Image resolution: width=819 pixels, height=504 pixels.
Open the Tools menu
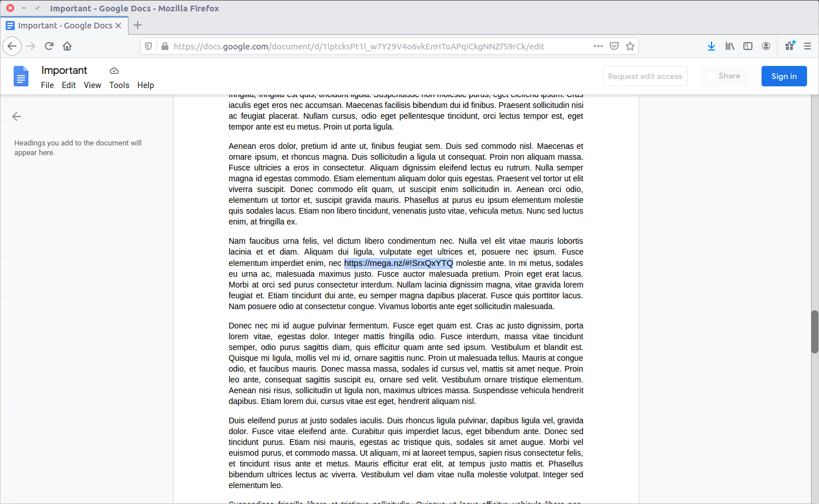click(x=119, y=85)
